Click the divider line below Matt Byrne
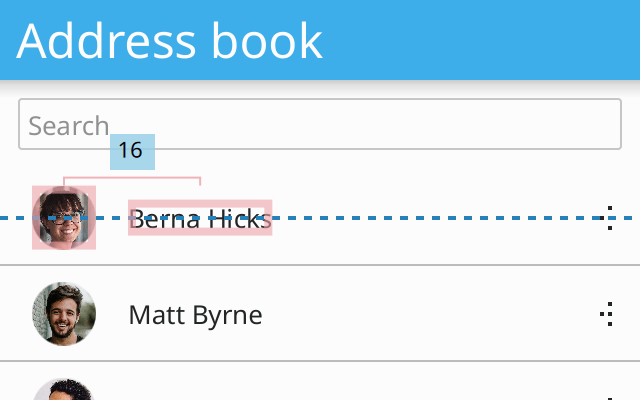 coord(320,361)
